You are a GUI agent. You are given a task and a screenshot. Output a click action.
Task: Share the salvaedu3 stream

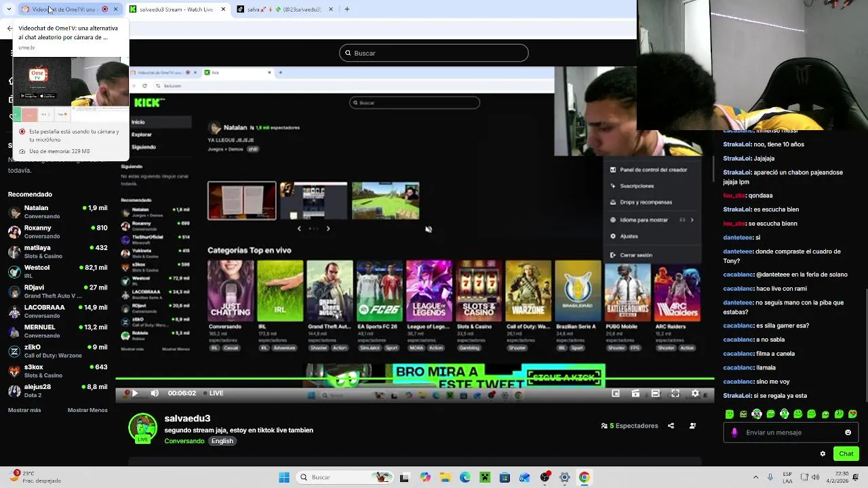pyautogui.click(x=671, y=426)
